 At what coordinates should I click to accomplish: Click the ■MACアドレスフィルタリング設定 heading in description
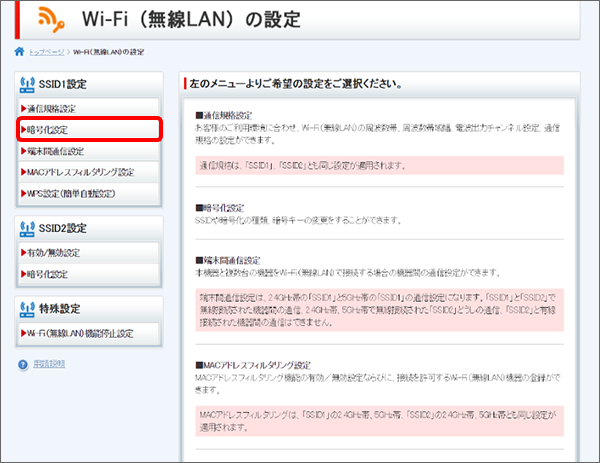[253, 365]
